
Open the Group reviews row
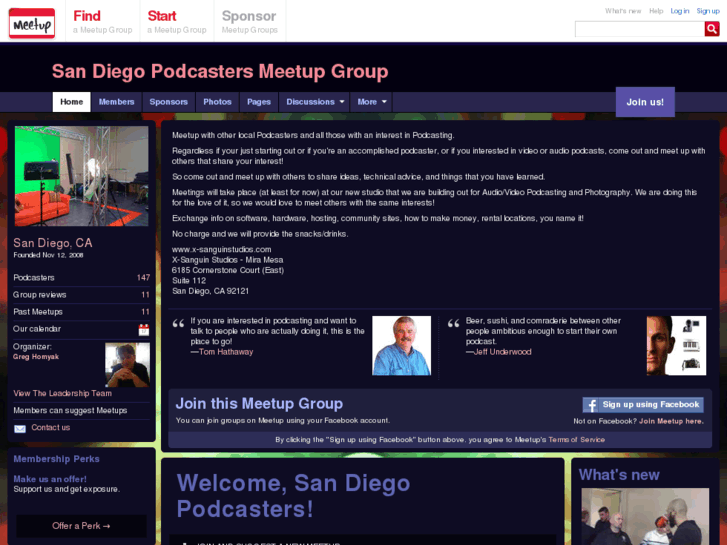pyautogui.click(x=82, y=295)
